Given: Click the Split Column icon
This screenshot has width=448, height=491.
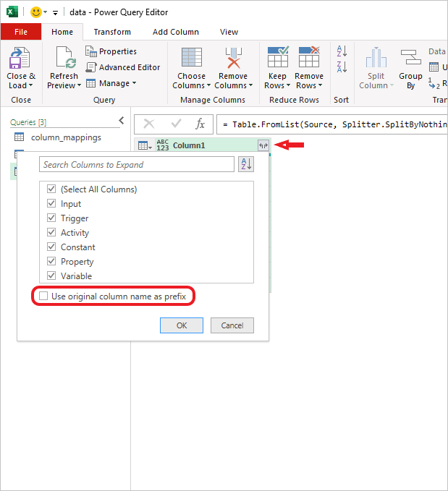Looking at the screenshot, I should tap(376, 57).
